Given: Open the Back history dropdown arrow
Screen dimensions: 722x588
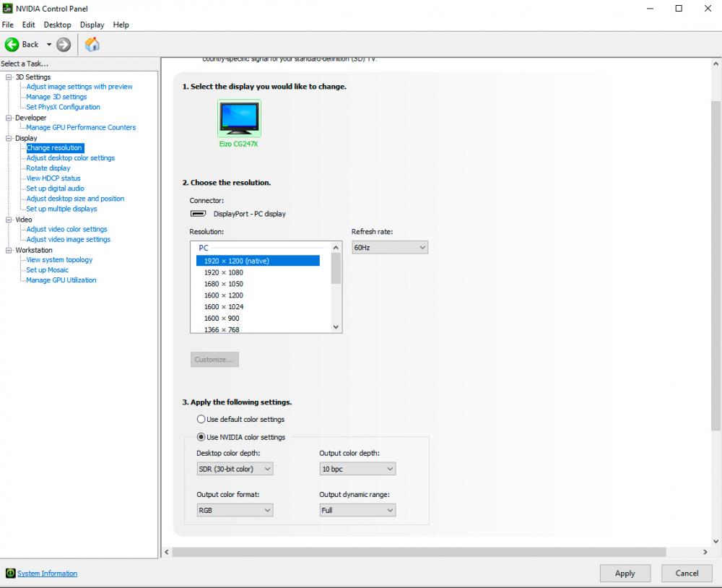Looking at the screenshot, I should point(49,45).
